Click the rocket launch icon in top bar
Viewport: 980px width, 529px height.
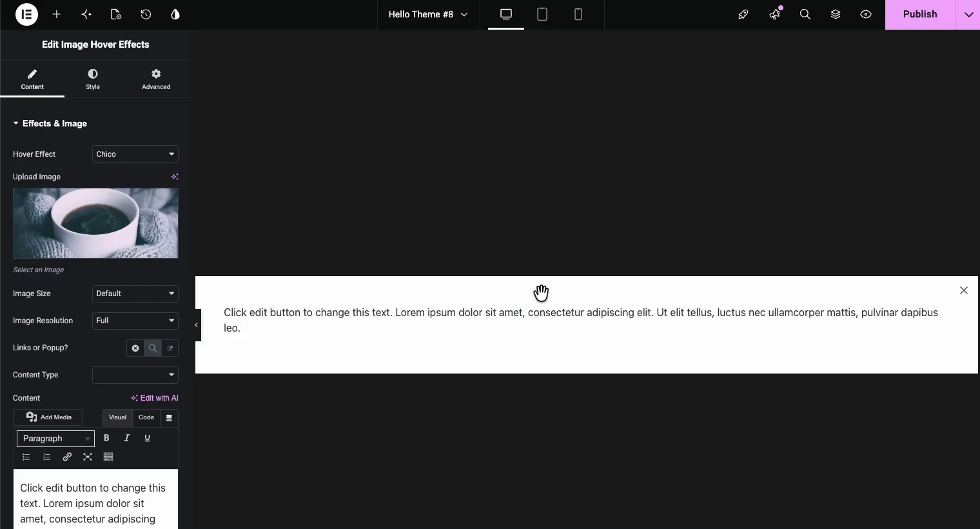coord(743,14)
